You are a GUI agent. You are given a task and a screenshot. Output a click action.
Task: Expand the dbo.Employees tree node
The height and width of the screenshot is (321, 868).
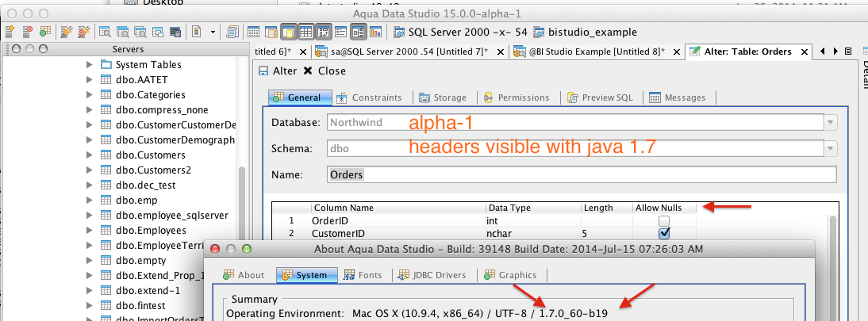coord(90,230)
